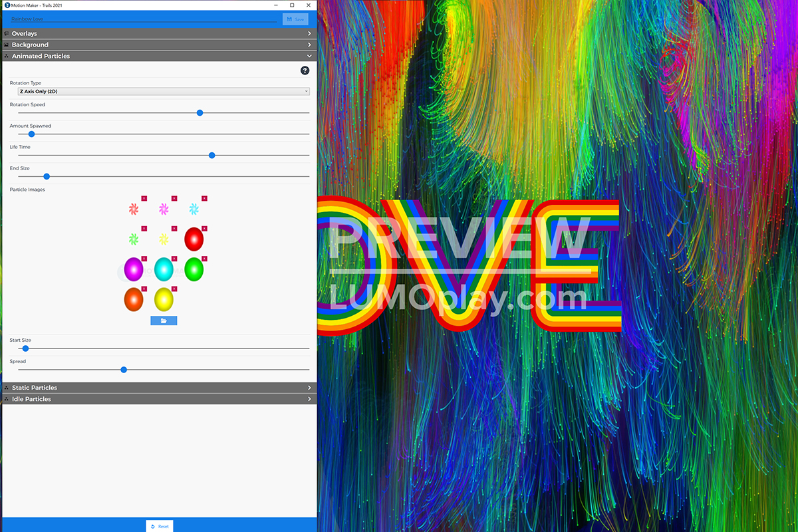Viewport: 798px width, 532px height.
Task: Click the Motion Maker app icon in title bar
Action: pyautogui.click(x=6, y=5)
